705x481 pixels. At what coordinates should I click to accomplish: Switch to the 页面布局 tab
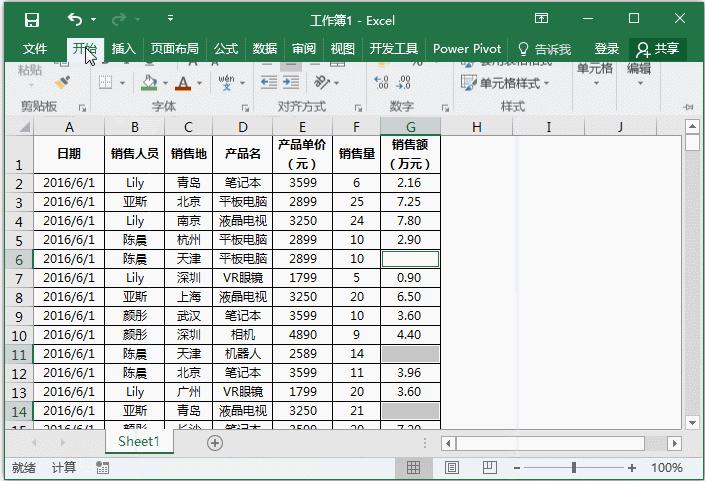click(174, 49)
